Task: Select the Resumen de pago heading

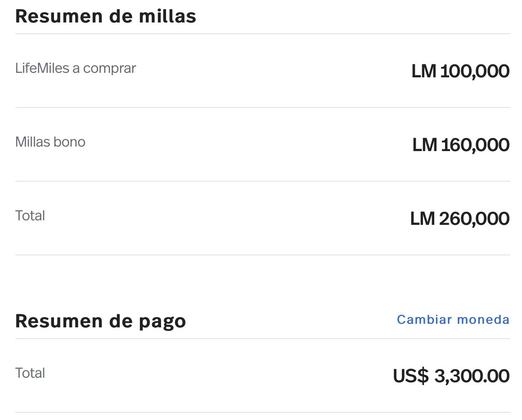Action: pos(100,322)
